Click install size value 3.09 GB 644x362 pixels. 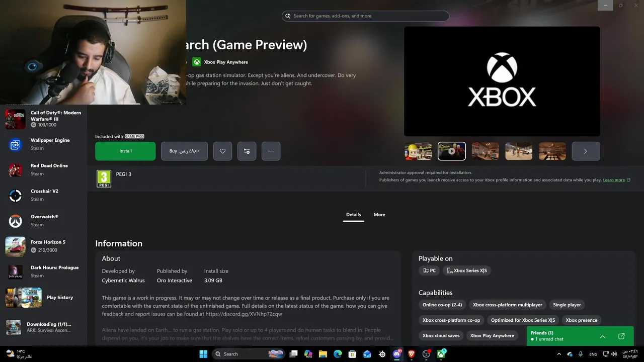coord(213,281)
